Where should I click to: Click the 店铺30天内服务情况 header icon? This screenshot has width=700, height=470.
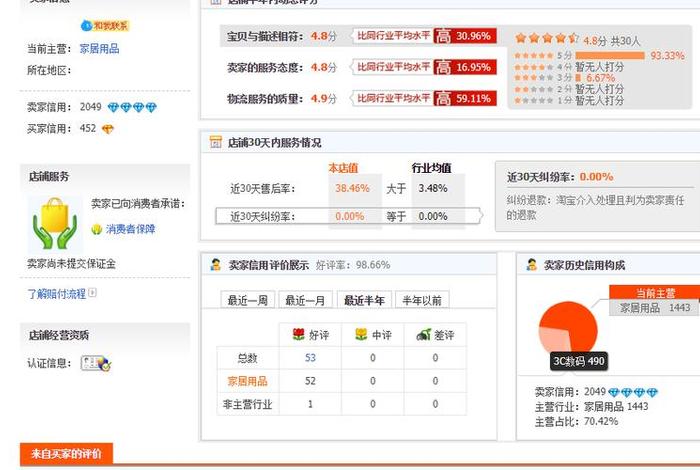[215, 142]
